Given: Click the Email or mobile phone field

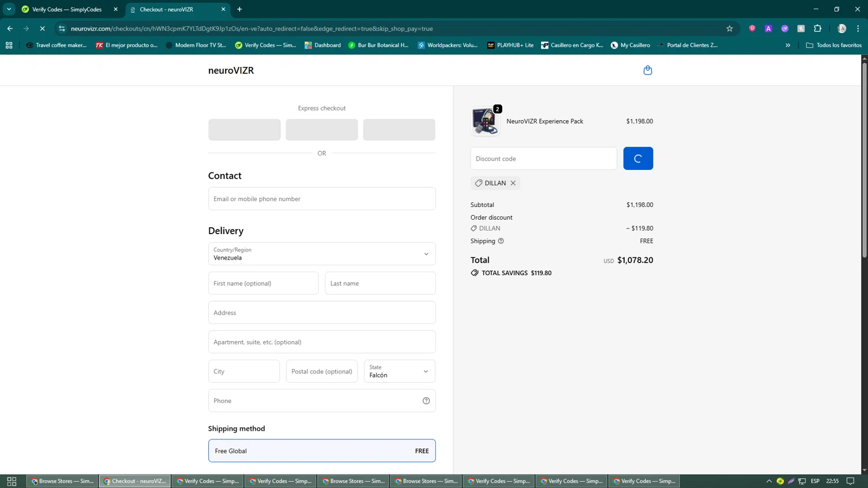Looking at the screenshot, I should tap(322, 199).
